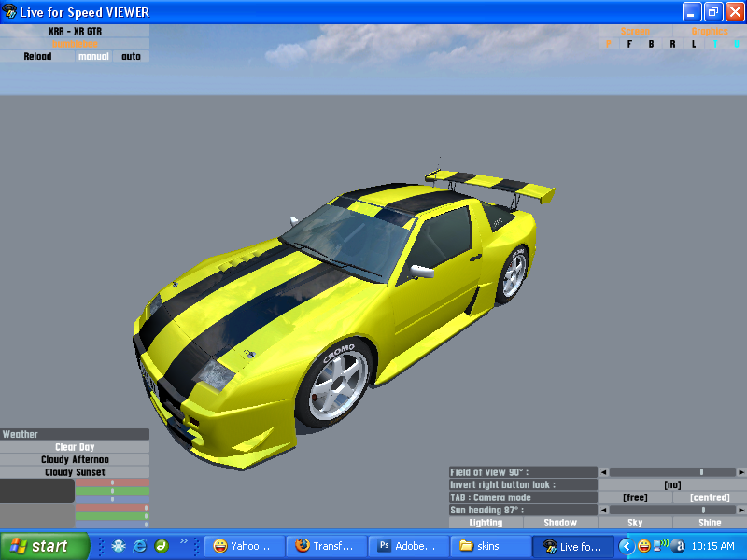Open the Live for Speed window icon menu
The image size is (747, 560).
click(x=9, y=11)
